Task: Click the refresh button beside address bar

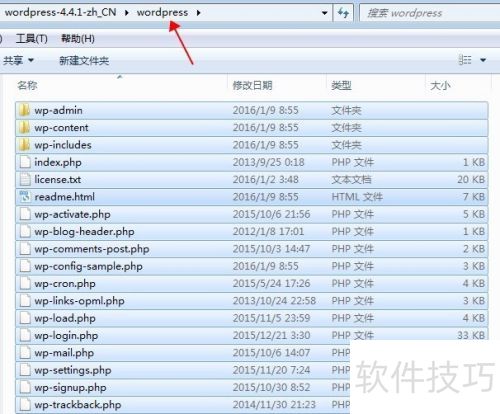Action: coord(343,13)
